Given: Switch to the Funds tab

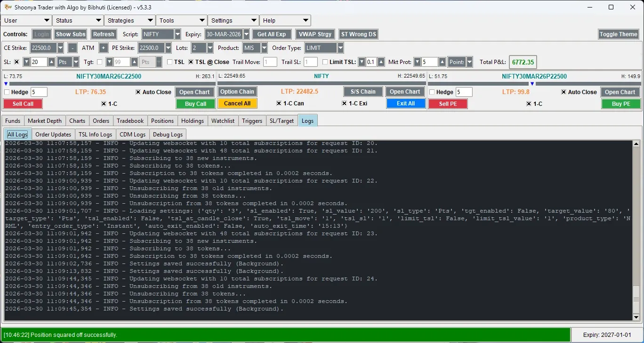Looking at the screenshot, I should [x=13, y=121].
